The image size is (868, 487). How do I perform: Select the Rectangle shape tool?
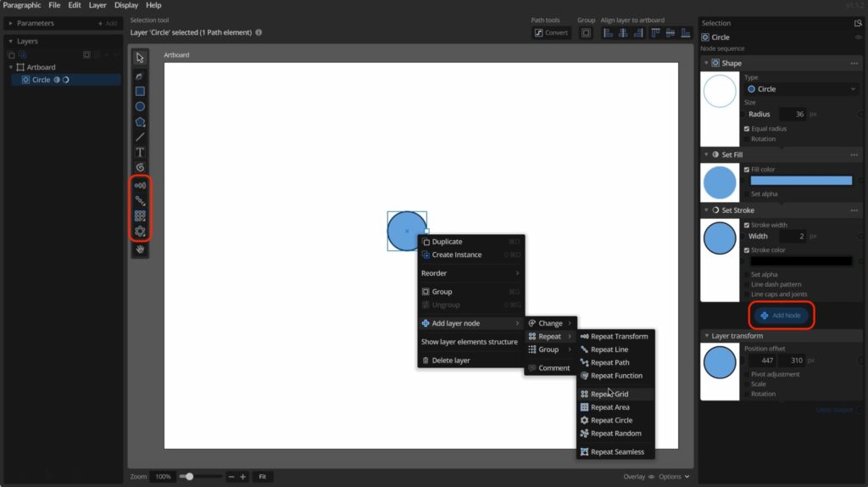[140, 92]
